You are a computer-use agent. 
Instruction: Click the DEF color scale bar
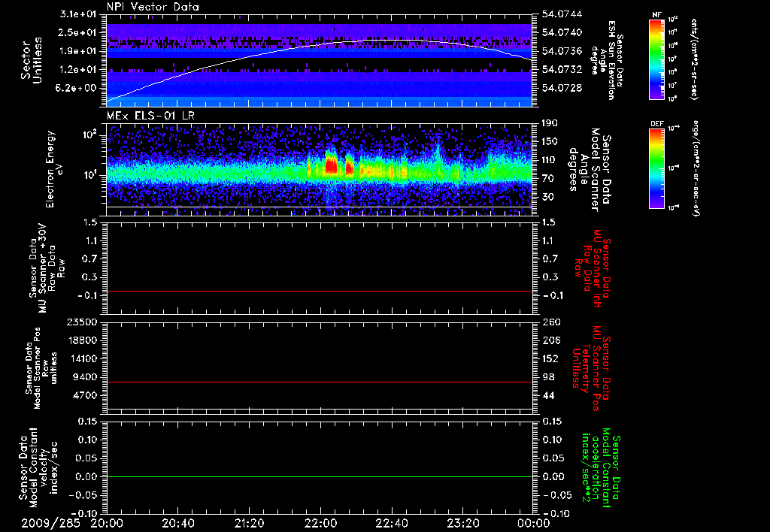pyautogui.click(x=656, y=168)
